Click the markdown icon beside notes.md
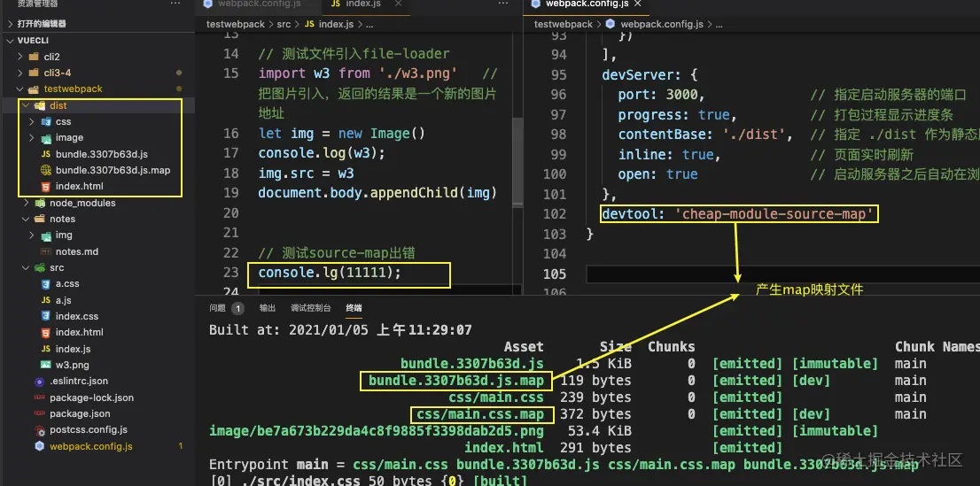This screenshot has width=980, height=486. point(45,251)
